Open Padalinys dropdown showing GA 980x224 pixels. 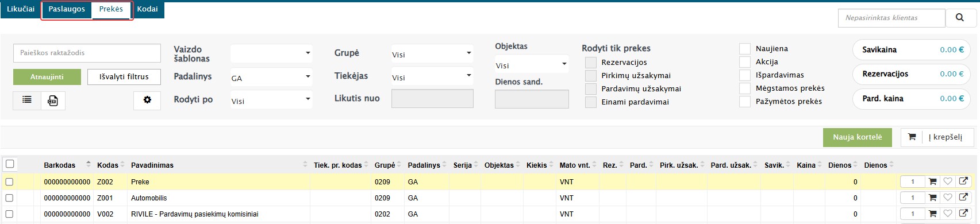coord(271,77)
